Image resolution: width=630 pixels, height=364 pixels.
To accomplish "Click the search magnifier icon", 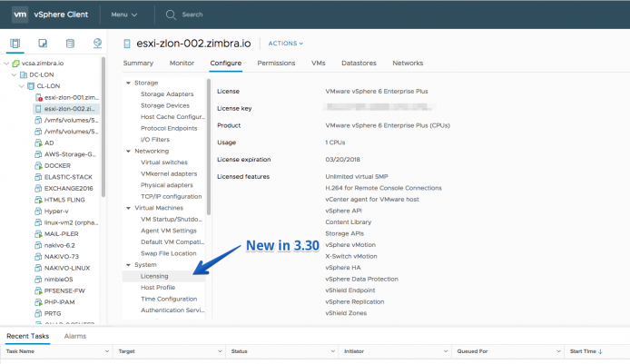I will pyautogui.click(x=171, y=15).
